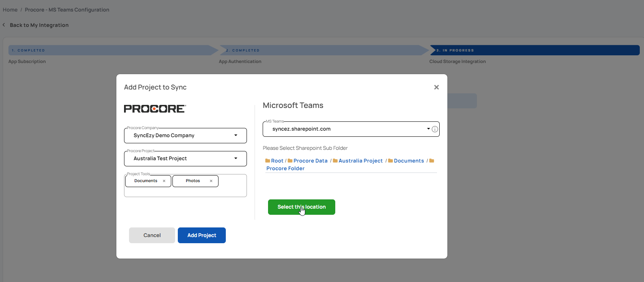Click the Add Project button

tap(202, 235)
